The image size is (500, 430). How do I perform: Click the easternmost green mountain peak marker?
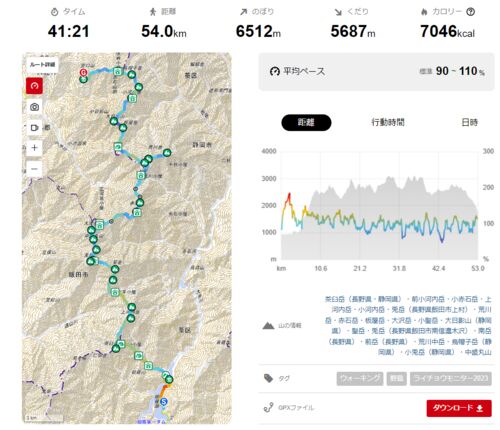click(x=167, y=153)
